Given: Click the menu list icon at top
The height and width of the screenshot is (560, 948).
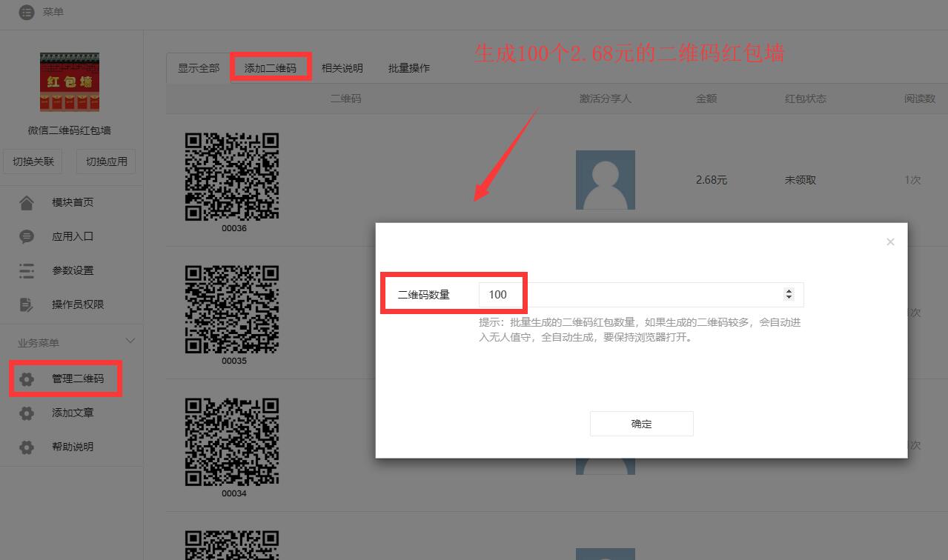Looking at the screenshot, I should 27,13.
